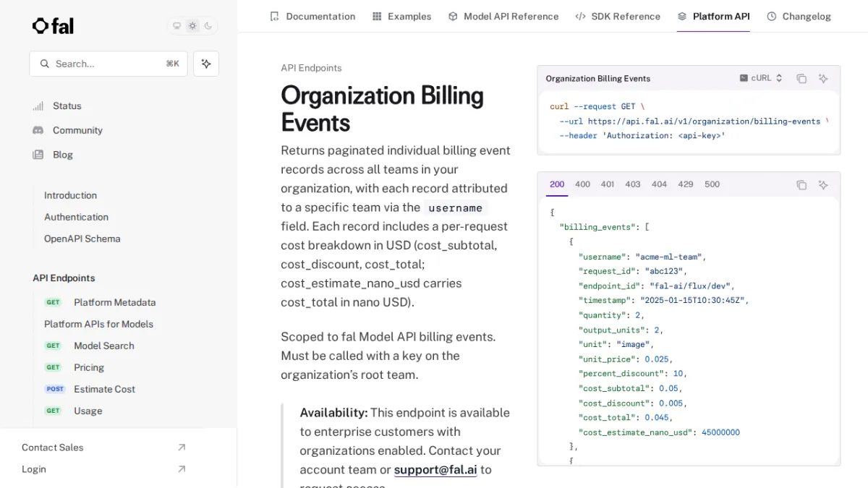Ask AI about cURL request snippet
This screenshot has height=488, width=868.
(823, 79)
